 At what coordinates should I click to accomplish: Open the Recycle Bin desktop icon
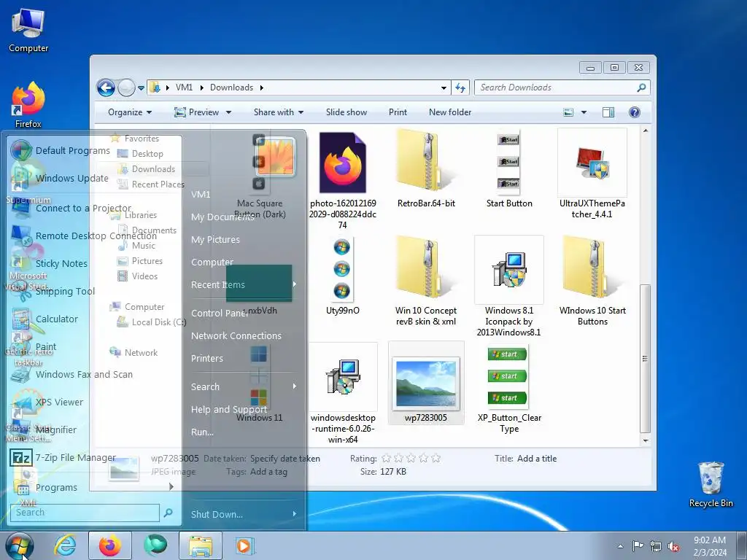point(711,484)
